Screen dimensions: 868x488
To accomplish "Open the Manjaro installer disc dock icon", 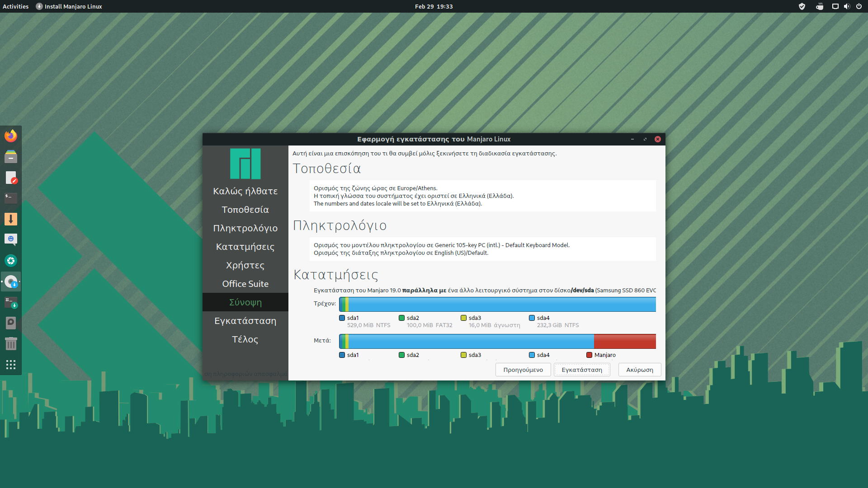I will click(11, 282).
